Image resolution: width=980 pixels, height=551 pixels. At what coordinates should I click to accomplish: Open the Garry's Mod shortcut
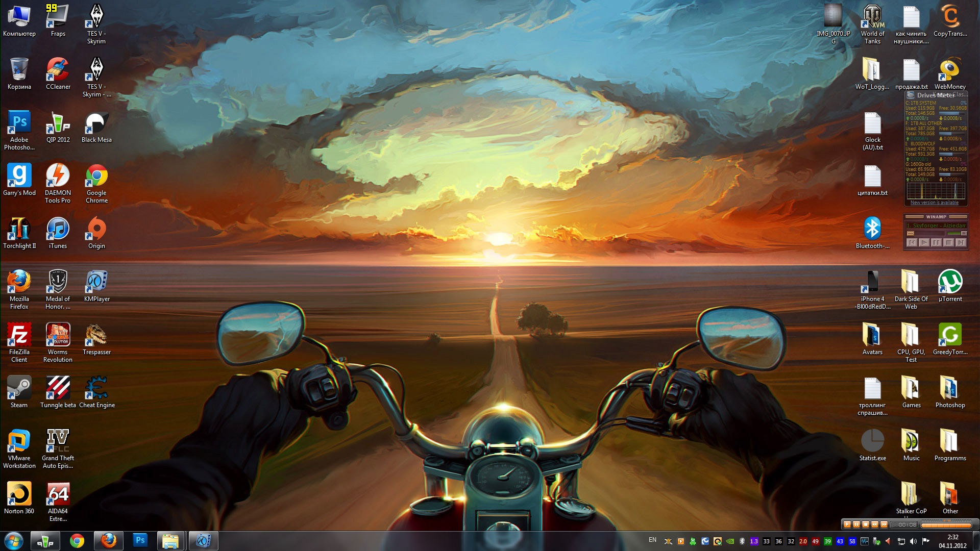point(19,180)
